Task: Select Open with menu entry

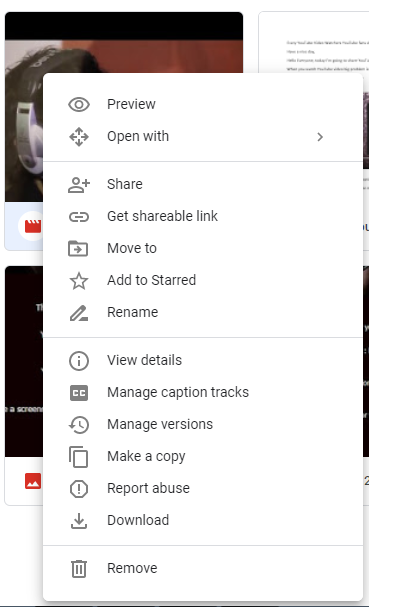Action: point(203,137)
